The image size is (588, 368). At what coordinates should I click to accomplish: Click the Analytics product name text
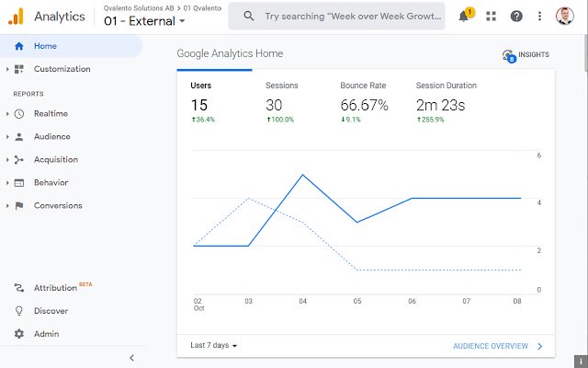[60, 17]
